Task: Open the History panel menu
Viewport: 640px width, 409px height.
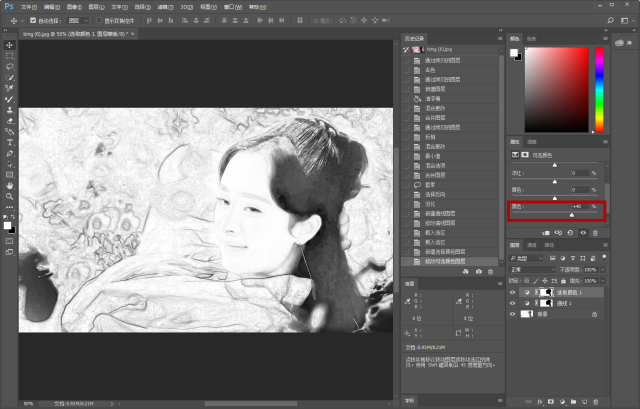Action: coord(500,38)
